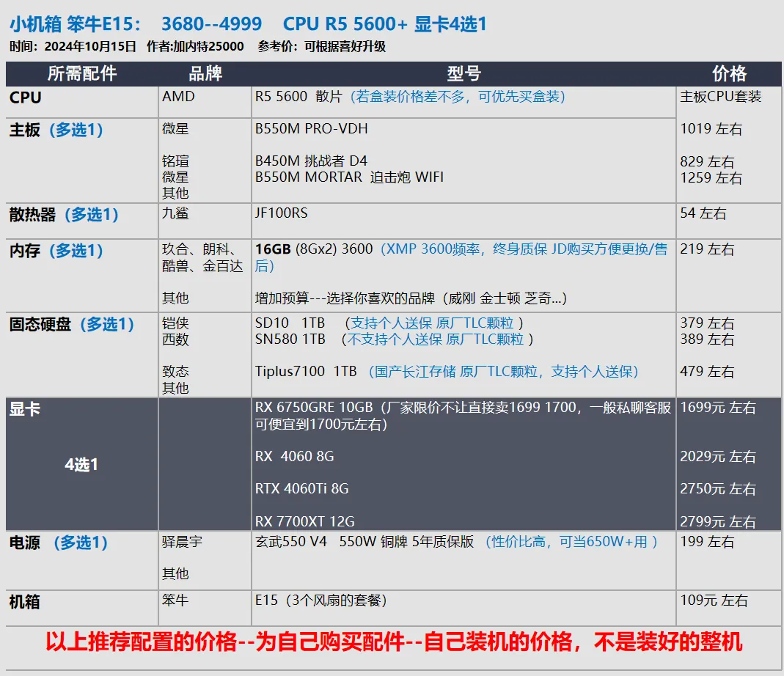Click the RX 6750GRE 10GB GPU entry
Viewport: 784px width, 676px height.
coord(314,408)
